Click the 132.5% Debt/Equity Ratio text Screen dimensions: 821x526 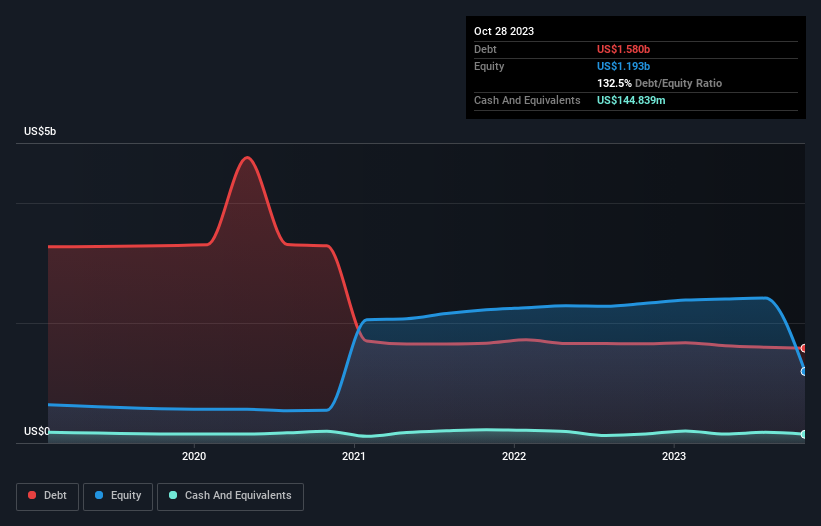(659, 83)
